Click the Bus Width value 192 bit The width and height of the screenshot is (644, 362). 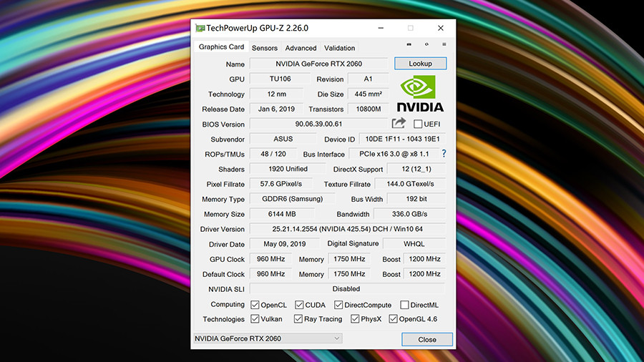coord(416,199)
